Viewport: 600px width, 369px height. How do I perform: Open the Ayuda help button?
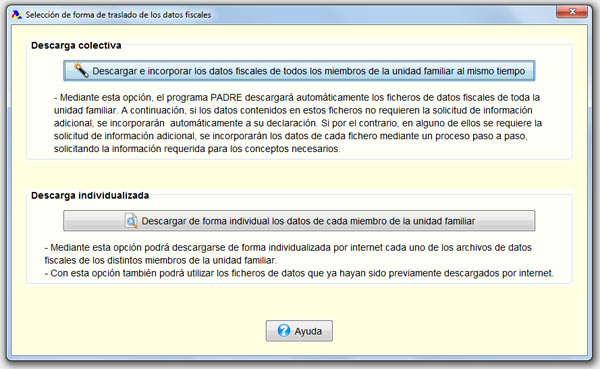coord(299,331)
